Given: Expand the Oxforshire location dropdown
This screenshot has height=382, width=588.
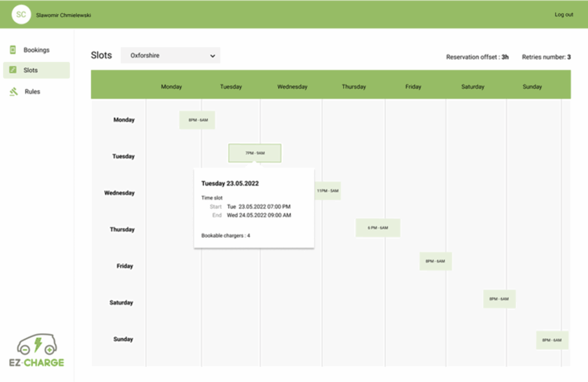Looking at the screenshot, I should 170,56.
